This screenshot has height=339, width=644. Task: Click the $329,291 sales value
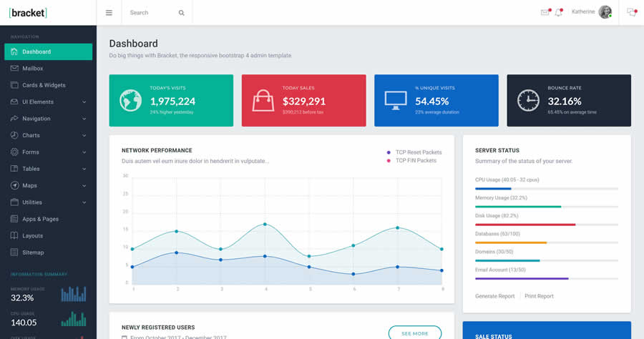304,101
